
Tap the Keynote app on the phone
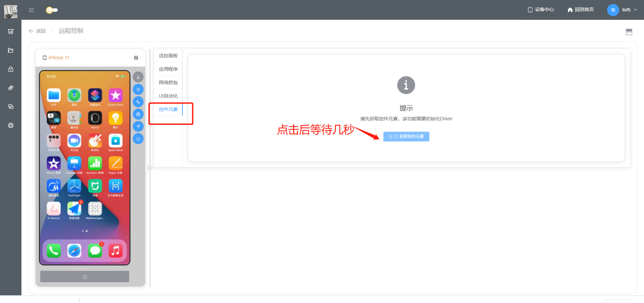pyautogui.click(x=74, y=164)
